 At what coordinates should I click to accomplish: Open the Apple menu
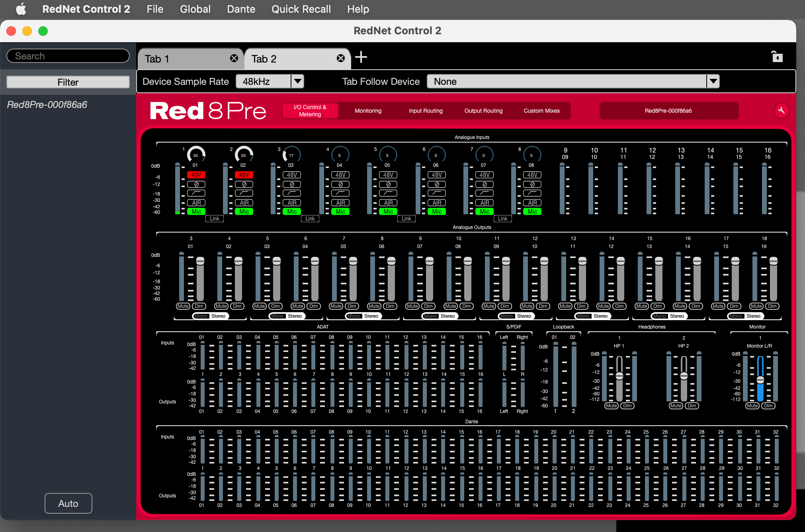coord(21,9)
